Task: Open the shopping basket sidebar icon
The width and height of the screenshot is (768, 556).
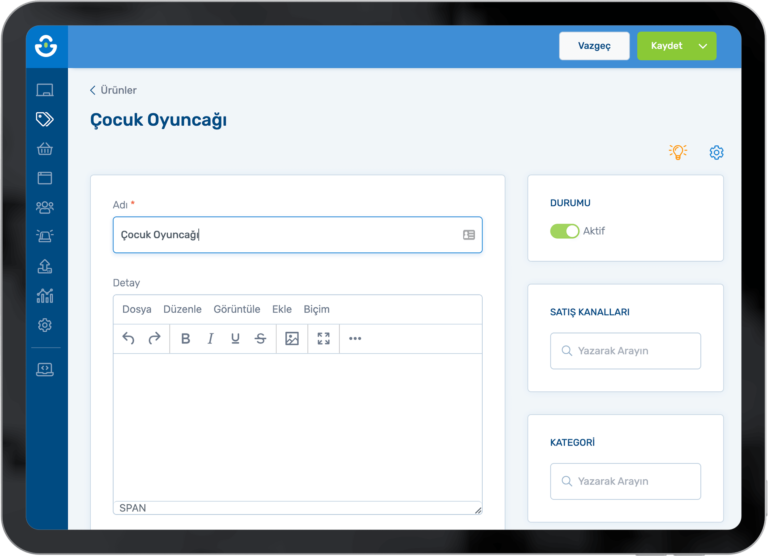Action: click(44, 149)
